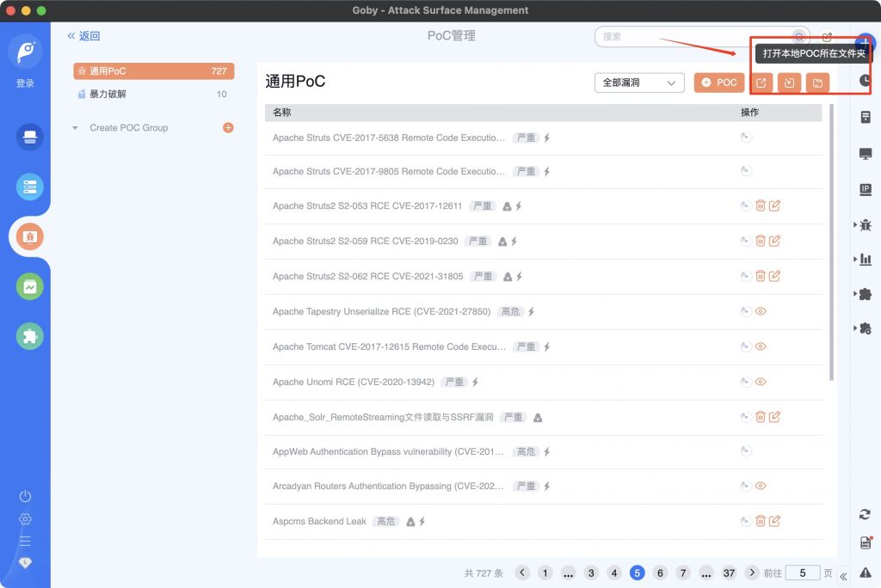Collapse the right panel with the double chevron

843,576
